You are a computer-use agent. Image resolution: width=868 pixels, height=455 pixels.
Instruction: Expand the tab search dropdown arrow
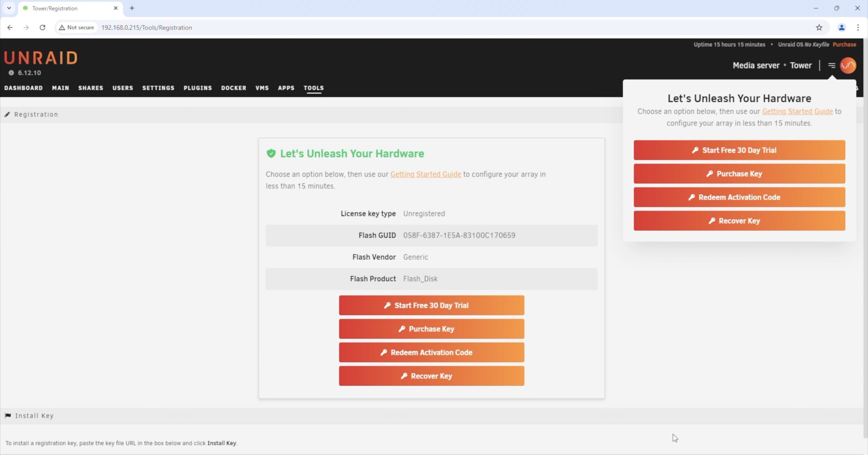point(9,8)
